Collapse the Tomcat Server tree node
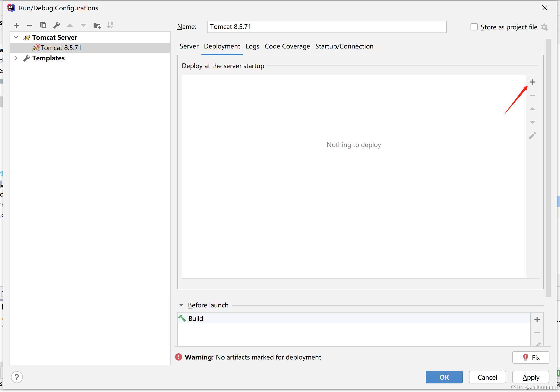This screenshot has width=560, height=392. click(16, 37)
